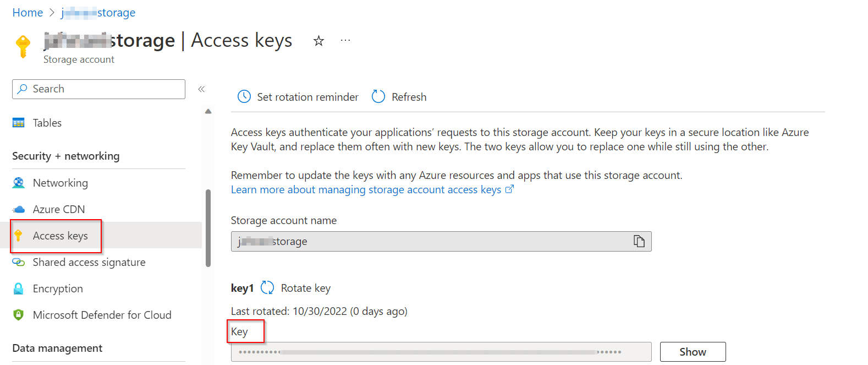Open the Home breadcrumb link

tap(28, 13)
